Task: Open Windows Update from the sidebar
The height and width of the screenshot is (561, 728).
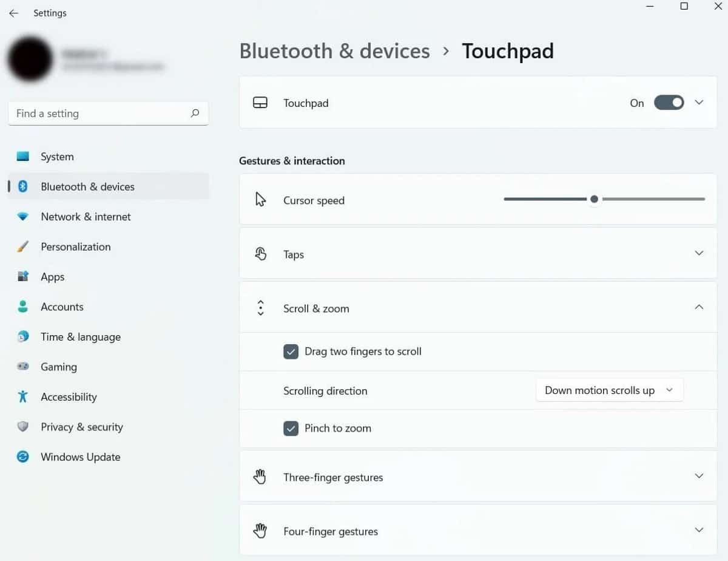Action: [x=23, y=457]
